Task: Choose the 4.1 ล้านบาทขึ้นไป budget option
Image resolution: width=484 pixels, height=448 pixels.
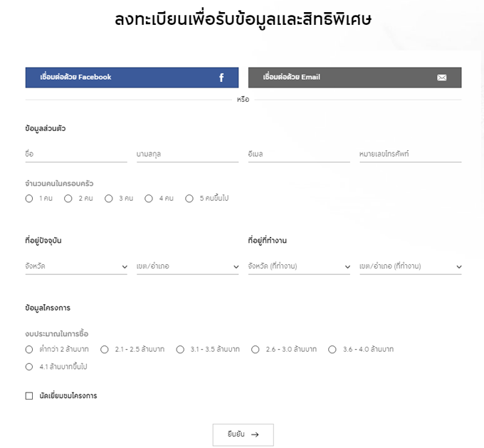Action: (x=29, y=367)
